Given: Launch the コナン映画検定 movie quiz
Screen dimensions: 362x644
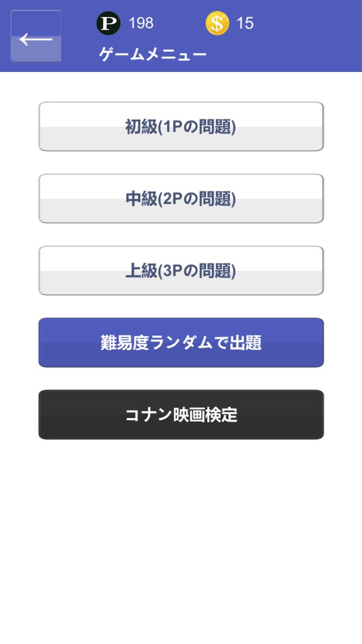Looking at the screenshot, I should click(181, 415).
